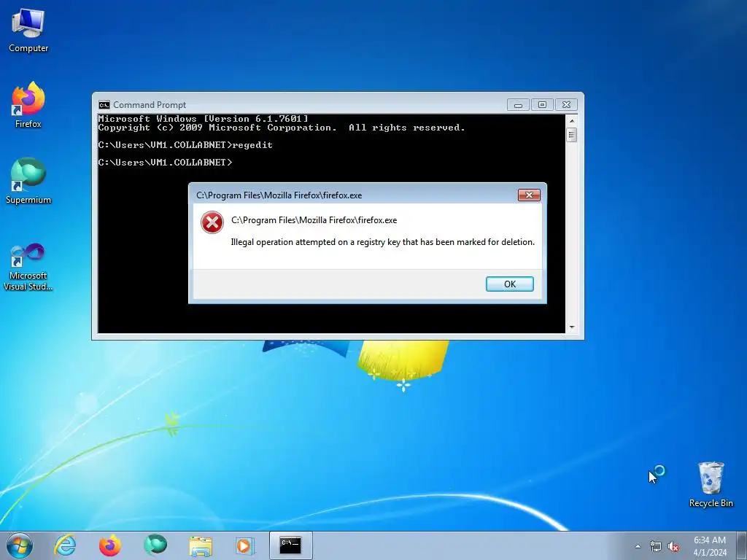
Task: Click the last prompt line C:\Users\VM1.COLLABNET>
Action: pos(166,163)
